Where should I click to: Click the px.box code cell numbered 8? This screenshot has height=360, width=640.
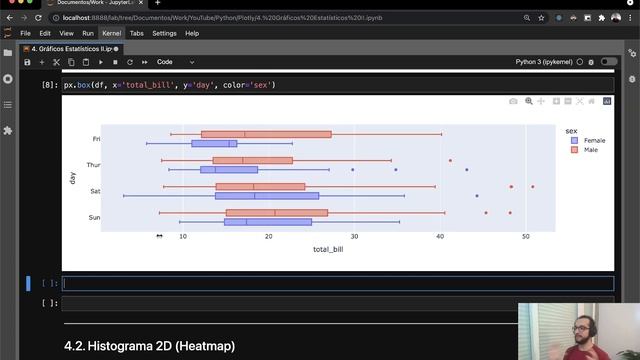coord(338,85)
